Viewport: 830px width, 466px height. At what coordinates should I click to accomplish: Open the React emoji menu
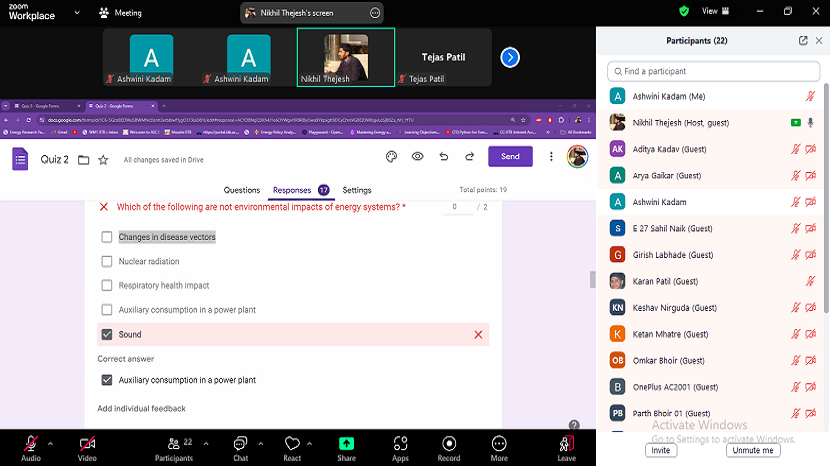pyautogui.click(x=292, y=443)
